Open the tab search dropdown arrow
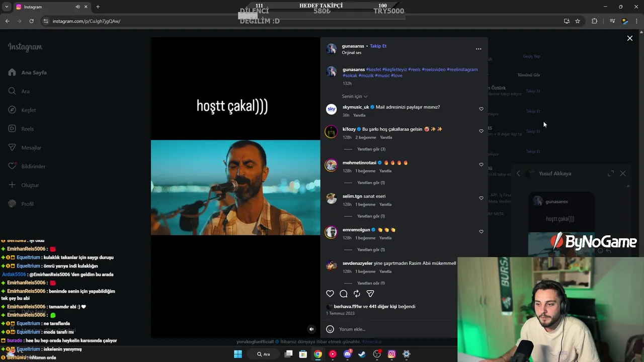Image resolution: width=644 pixels, height=362 pixels. point(7,7)
